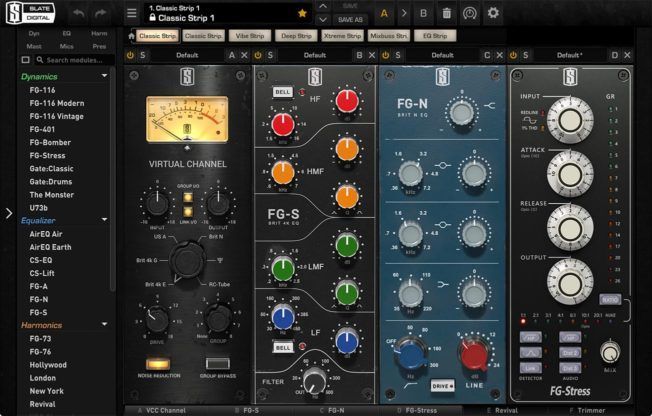Toggle LF Bell button on FG-S
This screenshot has width=652, height=416.
point(283,347)
